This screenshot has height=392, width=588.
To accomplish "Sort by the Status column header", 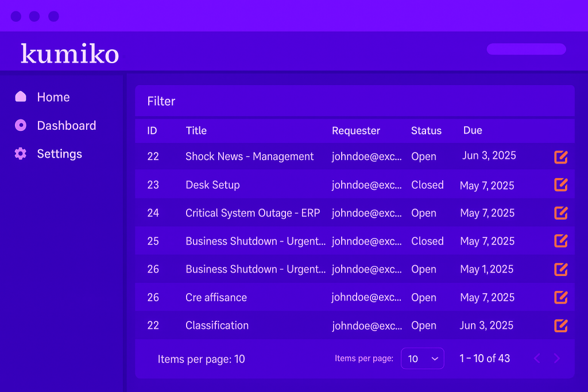I will point(426,131).
